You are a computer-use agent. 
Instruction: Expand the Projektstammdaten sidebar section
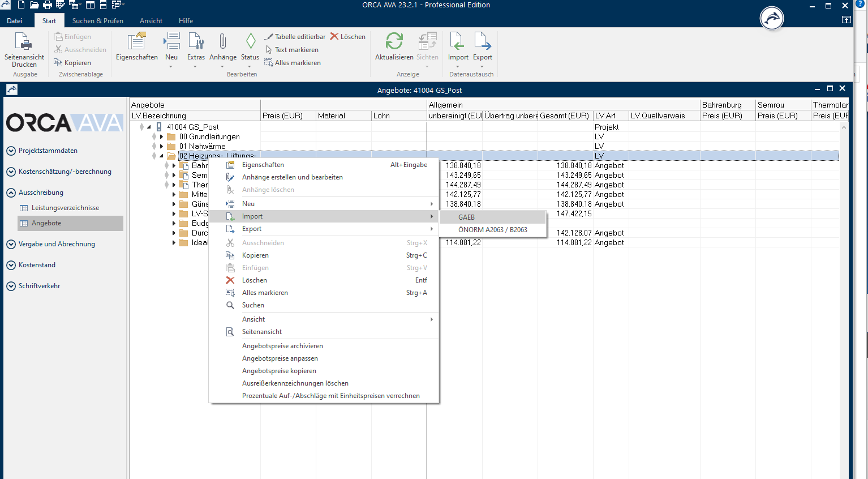click(x=11, y=151)
